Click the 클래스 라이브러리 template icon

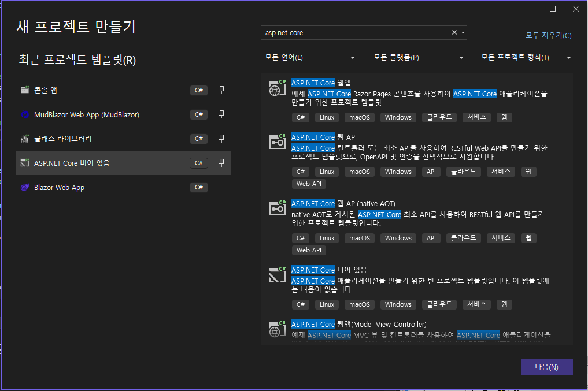click(25, 139)
